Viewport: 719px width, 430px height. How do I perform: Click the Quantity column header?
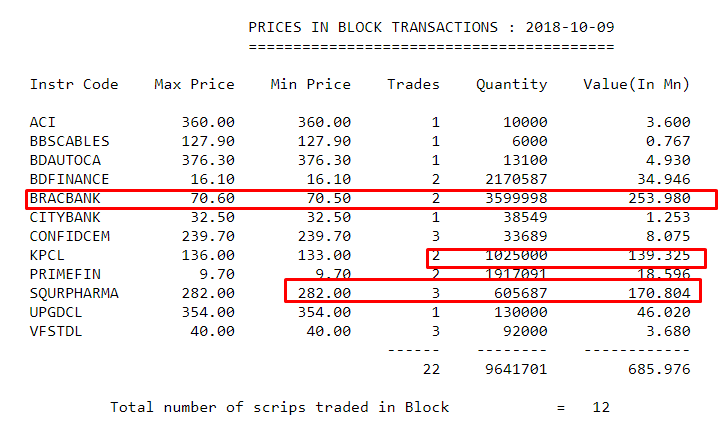(x=511, y=85)
